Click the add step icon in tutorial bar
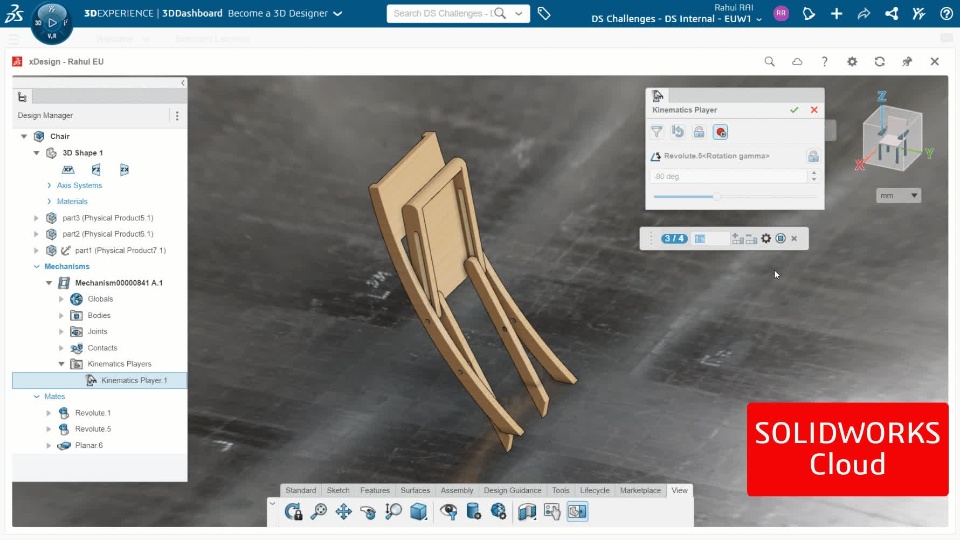The width and height of the screenshot is (960, 540). point(738,238)
